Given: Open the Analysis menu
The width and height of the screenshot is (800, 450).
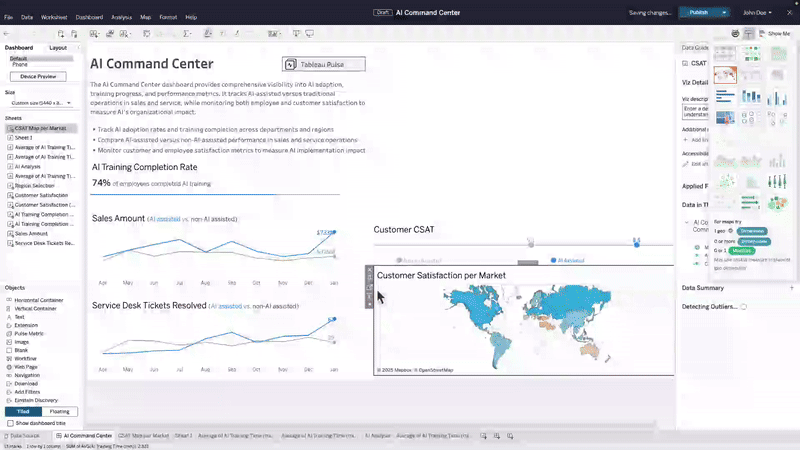Looking at the screenshot, I should pos(121,17).
